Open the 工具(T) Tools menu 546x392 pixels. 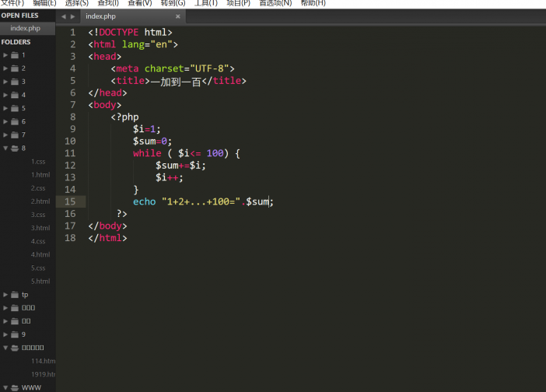click(205, 3)
